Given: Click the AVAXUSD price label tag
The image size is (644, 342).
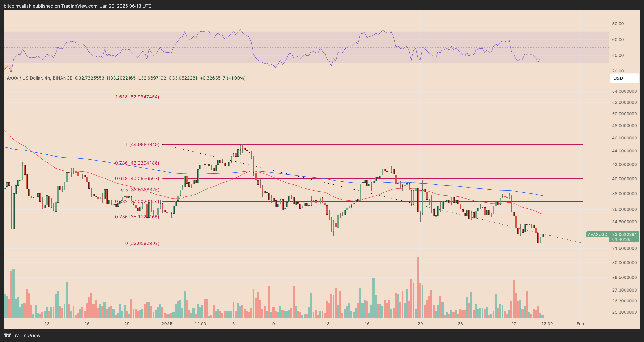Looking at the screenshot, I should pyautogui.click(x=598, y=234).
